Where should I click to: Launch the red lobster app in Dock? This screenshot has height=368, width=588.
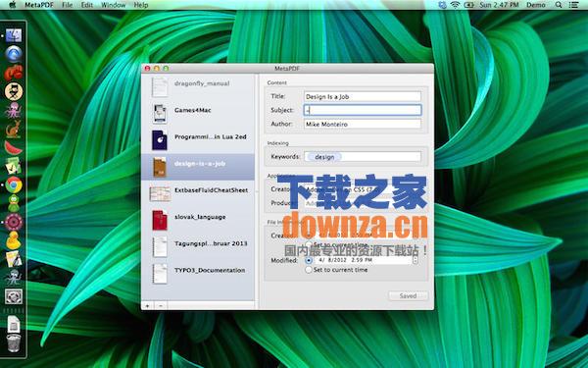click(x=14, y=73)
